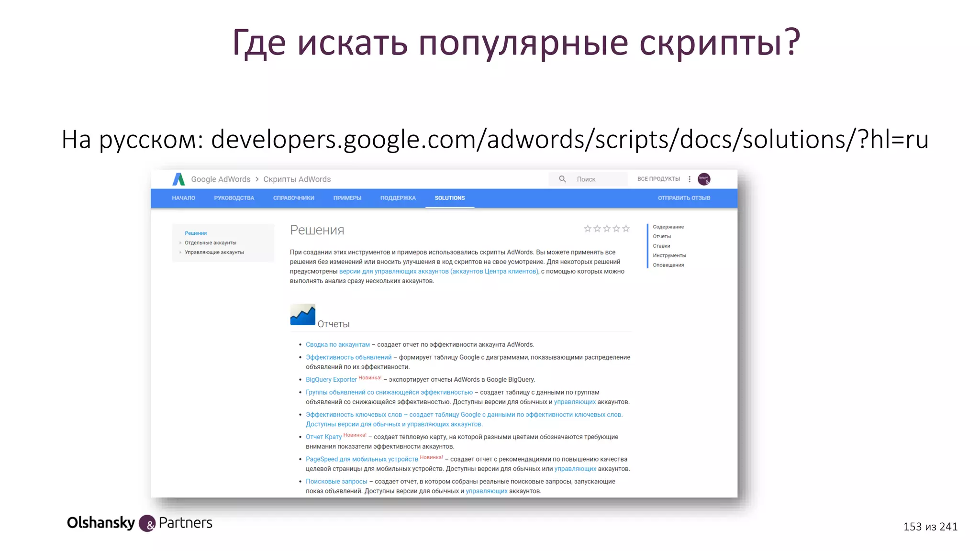This screenshot has height=551, width=980.
Task: Click управляющих link in Группы объявлений item
Action: coord(575,402)
